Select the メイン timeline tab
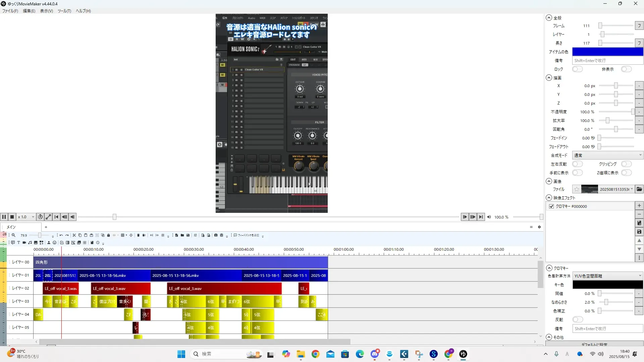Image resolution: width=644 pixels, height=362 pixels. [x=11, y=227]
